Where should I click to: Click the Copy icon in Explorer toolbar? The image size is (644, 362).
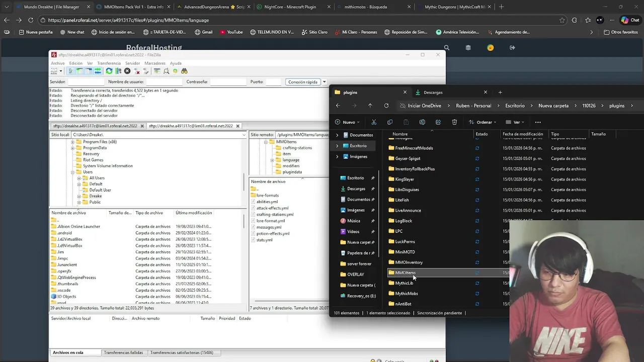tap(390, 122)
